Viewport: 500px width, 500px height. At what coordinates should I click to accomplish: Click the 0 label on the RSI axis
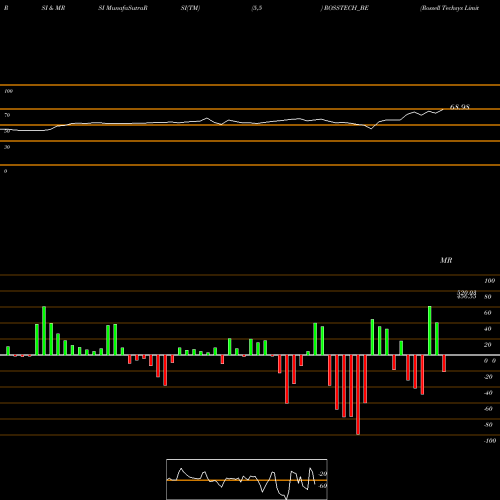(x=5, y=171)
